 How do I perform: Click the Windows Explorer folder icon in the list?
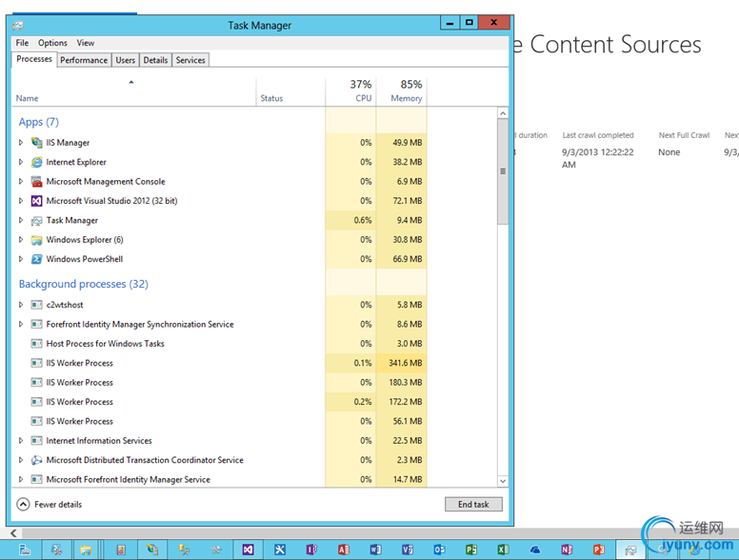36,240
